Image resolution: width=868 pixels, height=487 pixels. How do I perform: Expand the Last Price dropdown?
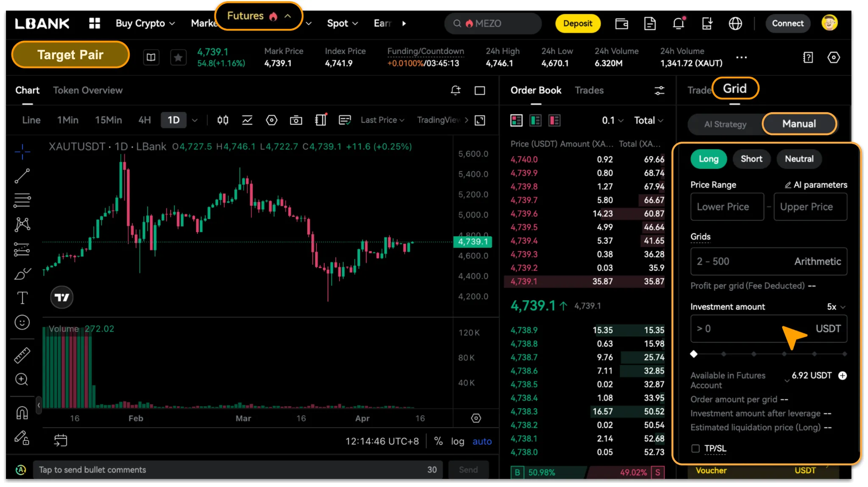(x=382, y=120)
